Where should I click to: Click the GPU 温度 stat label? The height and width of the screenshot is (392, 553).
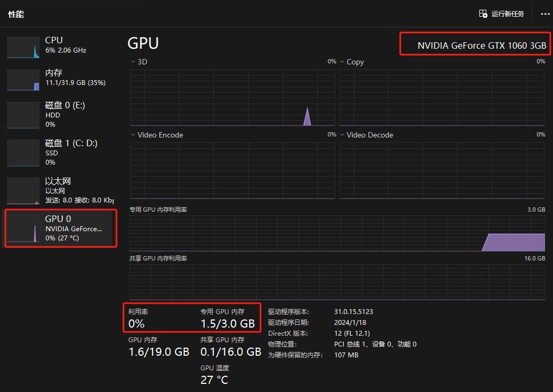215,368
